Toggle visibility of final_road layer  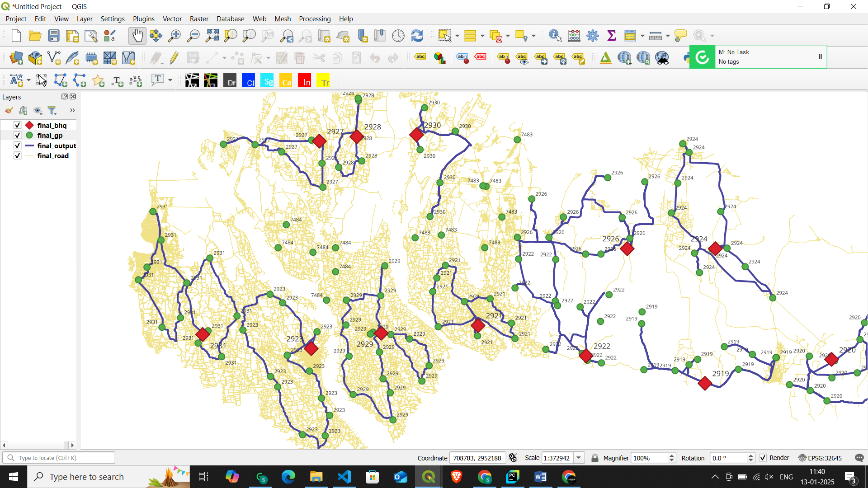pyautogui.click(x=17, y=155)
